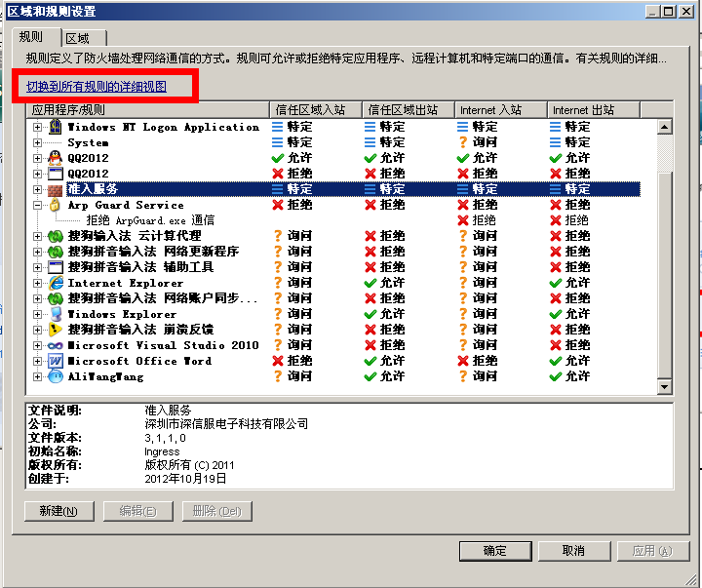This screenshot has height=588, width=702.
Task: Confirm with the 确定 button
Action: [x=495, y=551]
